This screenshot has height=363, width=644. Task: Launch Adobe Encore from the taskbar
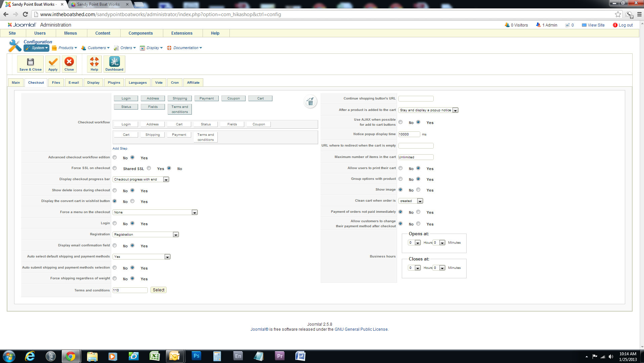coord(238,356)
